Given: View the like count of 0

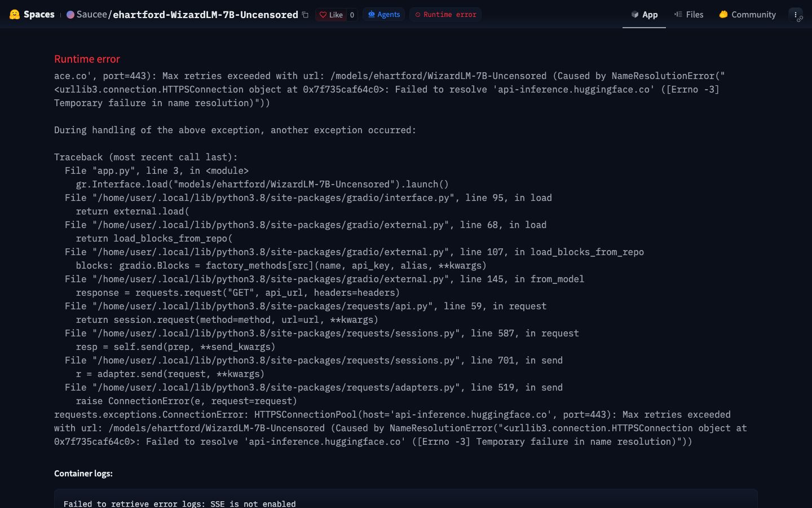Looking at the screenshot, I should pyautogui.click(x=352, y=15).
